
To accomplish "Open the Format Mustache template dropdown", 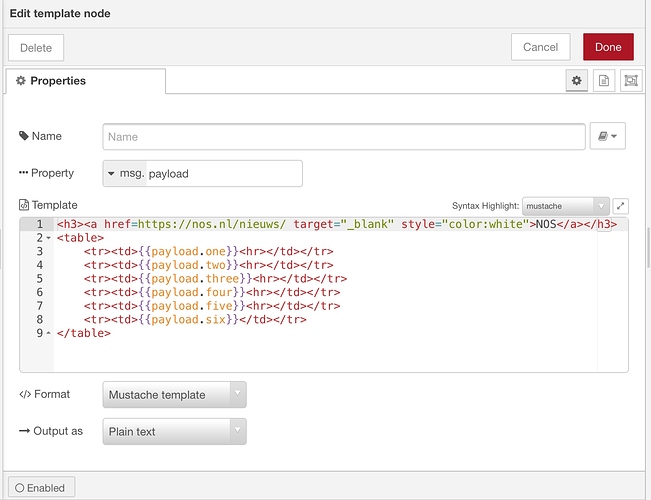I will 174,394.
